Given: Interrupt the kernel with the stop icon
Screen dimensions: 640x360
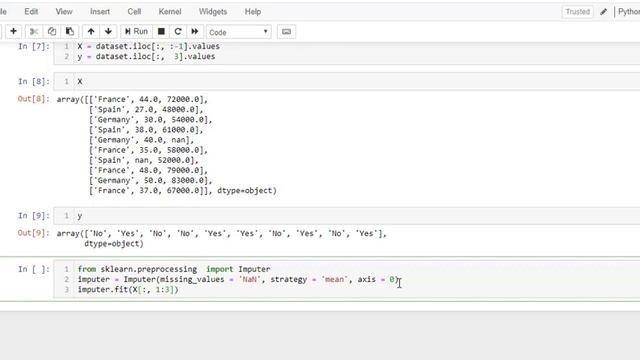Looking at the screenshot, I should [161, 31].
